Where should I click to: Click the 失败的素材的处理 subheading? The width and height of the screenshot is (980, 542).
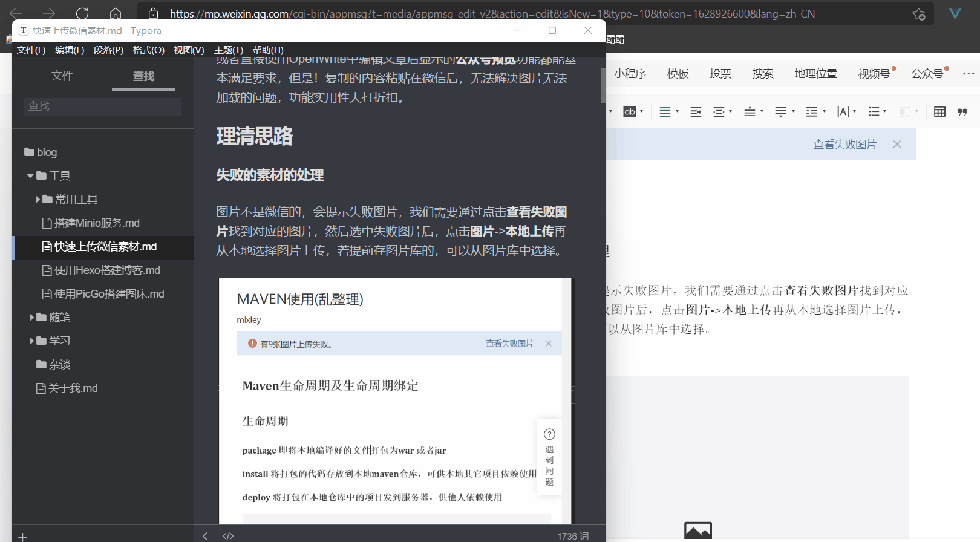(x=270, y=175)
